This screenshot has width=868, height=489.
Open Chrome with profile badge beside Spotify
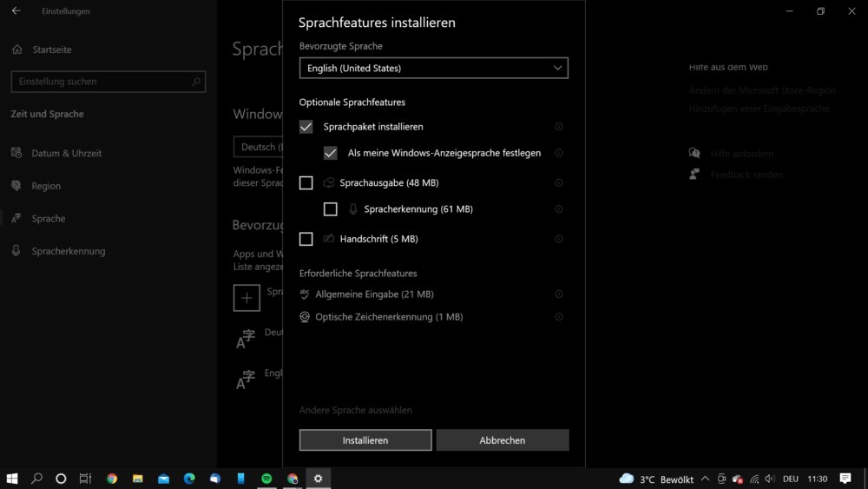293,479
